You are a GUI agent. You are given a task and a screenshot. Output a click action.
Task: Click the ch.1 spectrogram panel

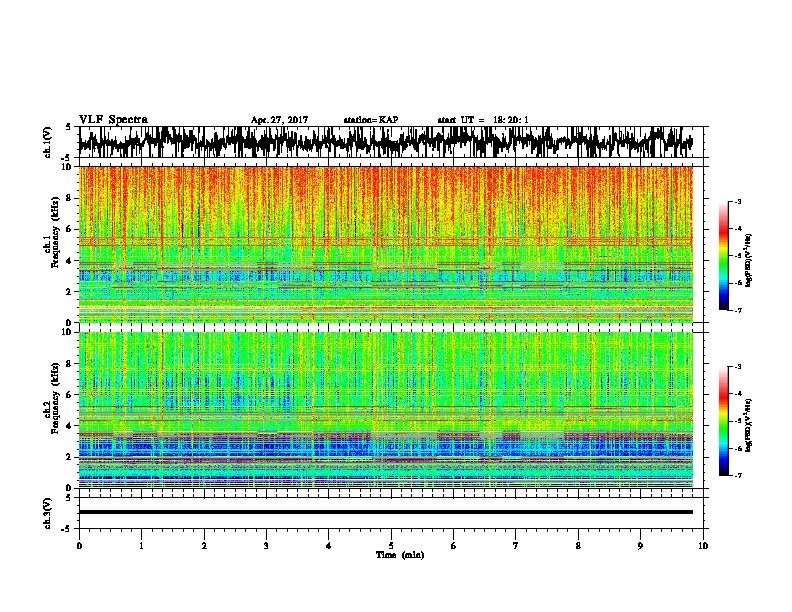[x=386, y=244]
